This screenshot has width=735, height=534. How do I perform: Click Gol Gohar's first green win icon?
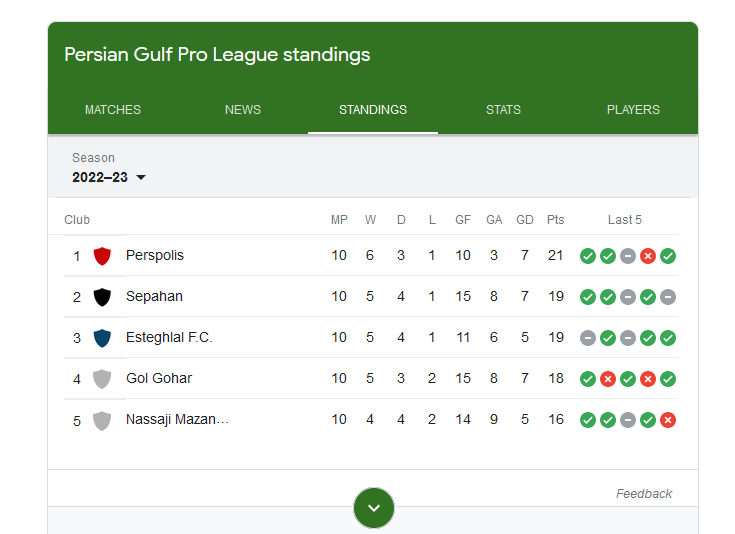pos(588,379)
